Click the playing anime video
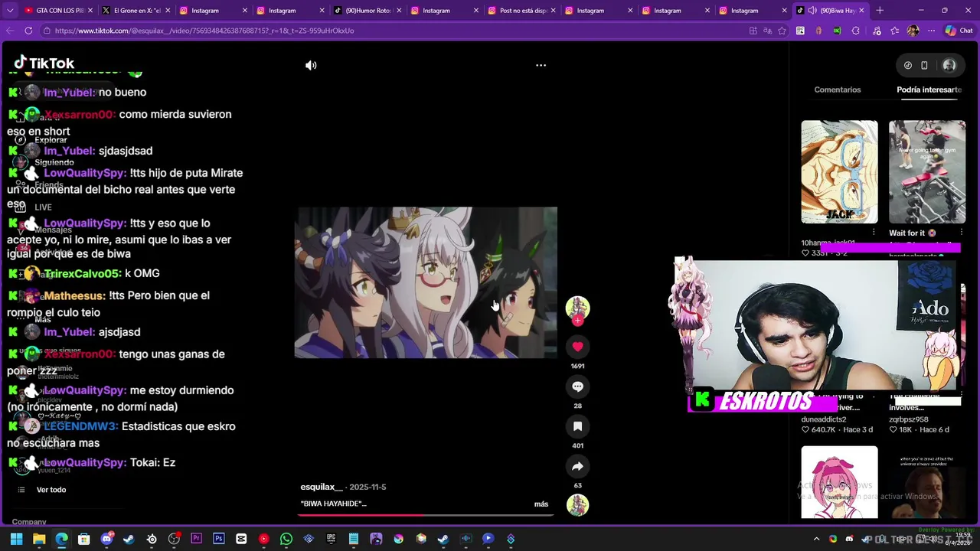The height and width of the screenshot is (551, 980). click(x=426, y=282)
